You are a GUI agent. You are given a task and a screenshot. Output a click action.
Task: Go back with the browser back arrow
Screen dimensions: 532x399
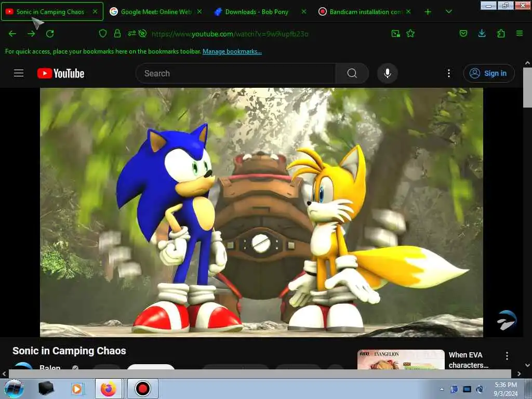pyautogui.click(x=12, y=34)
